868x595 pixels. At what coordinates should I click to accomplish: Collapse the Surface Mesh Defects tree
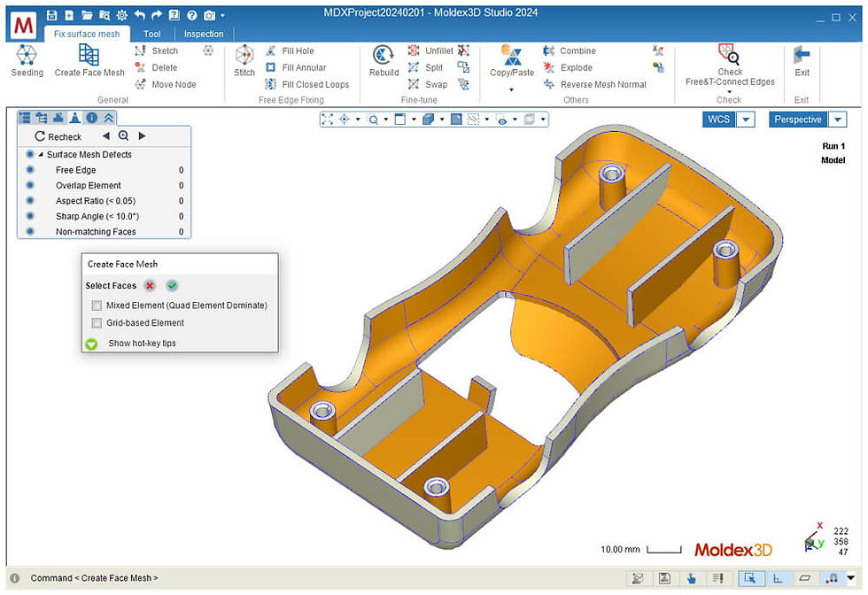pos(41,154)
